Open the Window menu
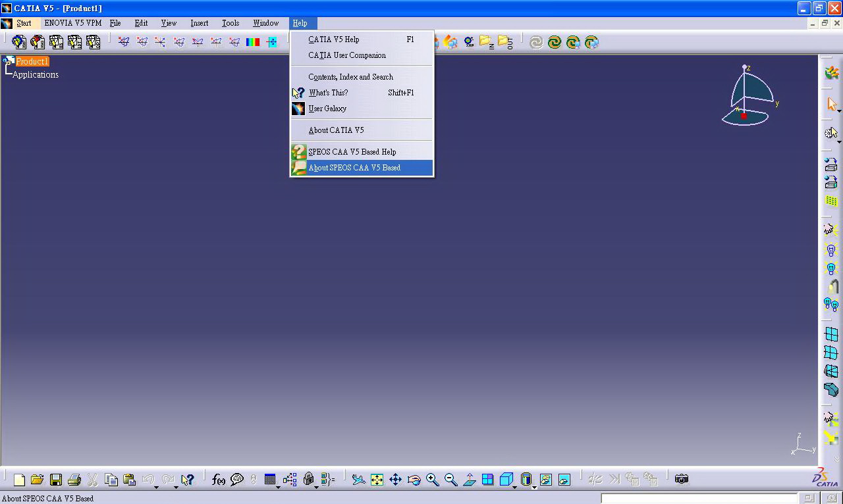This screenshot has width=843, height=504. point(266,23)
